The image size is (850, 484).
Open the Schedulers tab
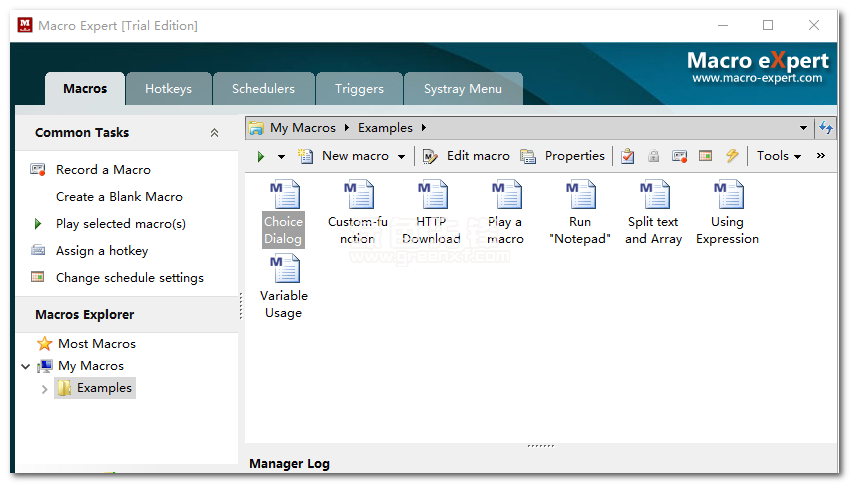click(x=263, y=89)
